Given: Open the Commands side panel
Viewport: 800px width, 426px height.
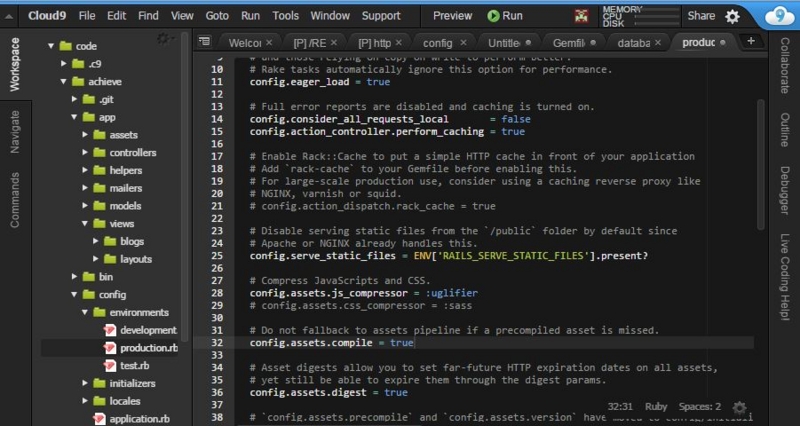Looking at the screenshot, I should 15,200.
